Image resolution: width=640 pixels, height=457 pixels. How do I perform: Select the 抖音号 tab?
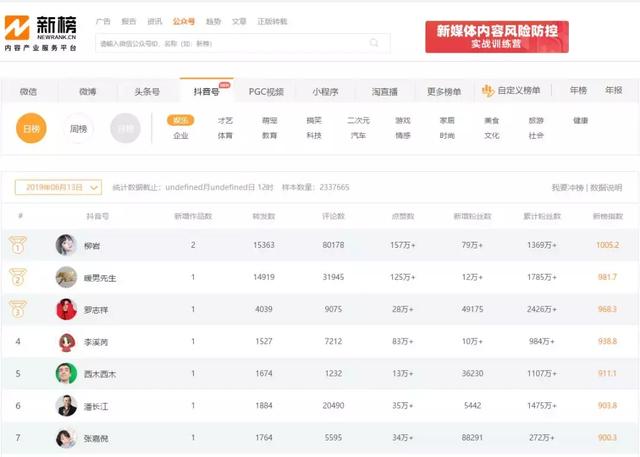click(207, 91)
